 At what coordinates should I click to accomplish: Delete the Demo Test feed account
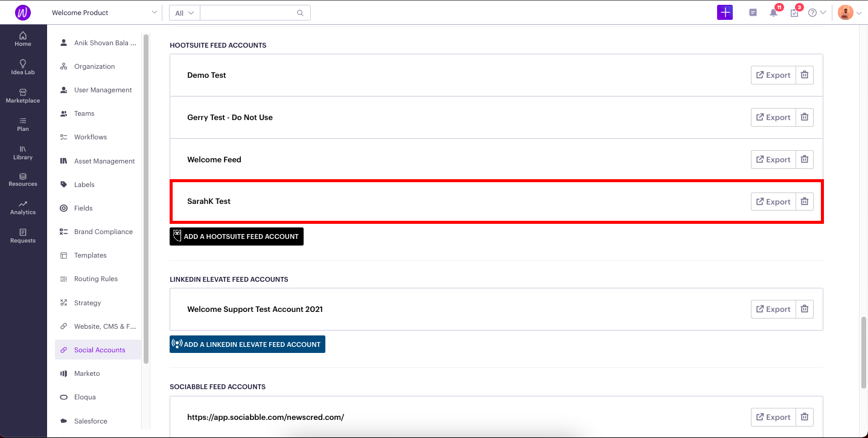tap(805, 75)
